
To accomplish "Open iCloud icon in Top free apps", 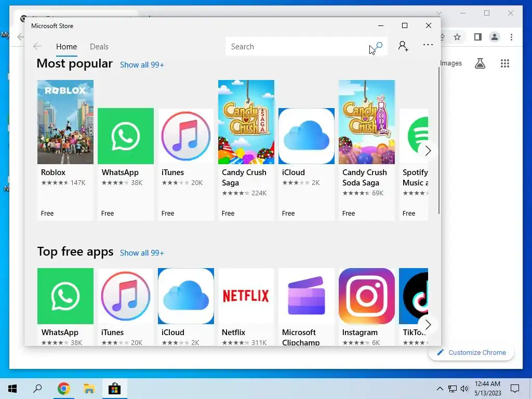I will click(x=186, y=296).
